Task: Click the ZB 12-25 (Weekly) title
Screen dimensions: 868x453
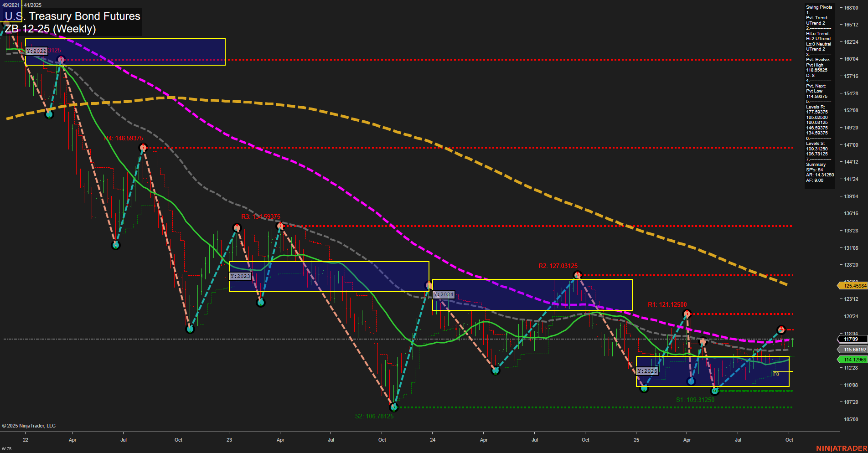Action: [x=51, y=28]
